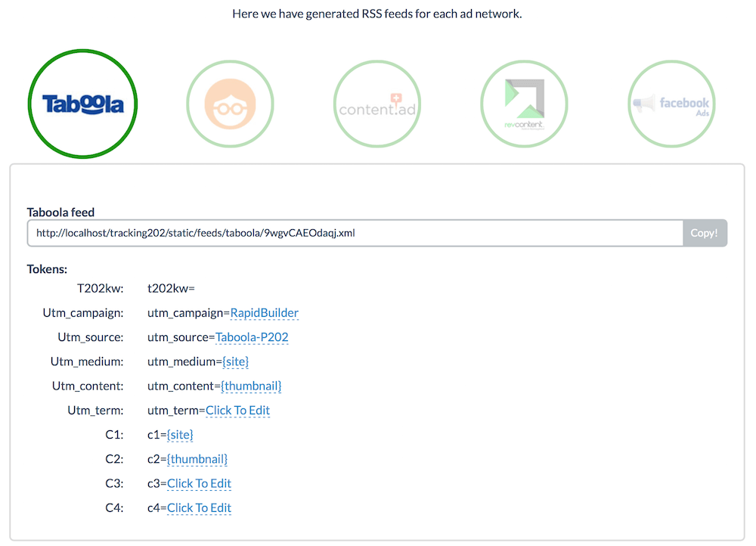Click the Utm_source: row label
This screenshot has width=756, height=546.
point(91,337)
